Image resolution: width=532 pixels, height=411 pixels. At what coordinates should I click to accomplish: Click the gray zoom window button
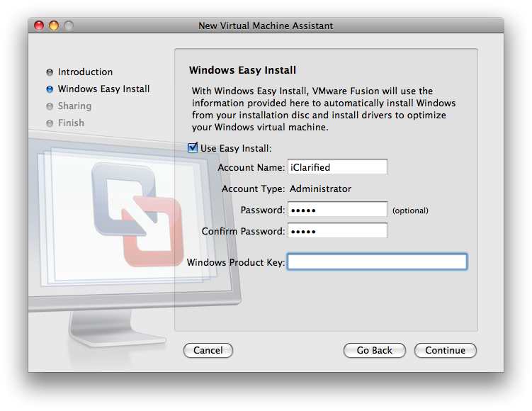point(69,26)
